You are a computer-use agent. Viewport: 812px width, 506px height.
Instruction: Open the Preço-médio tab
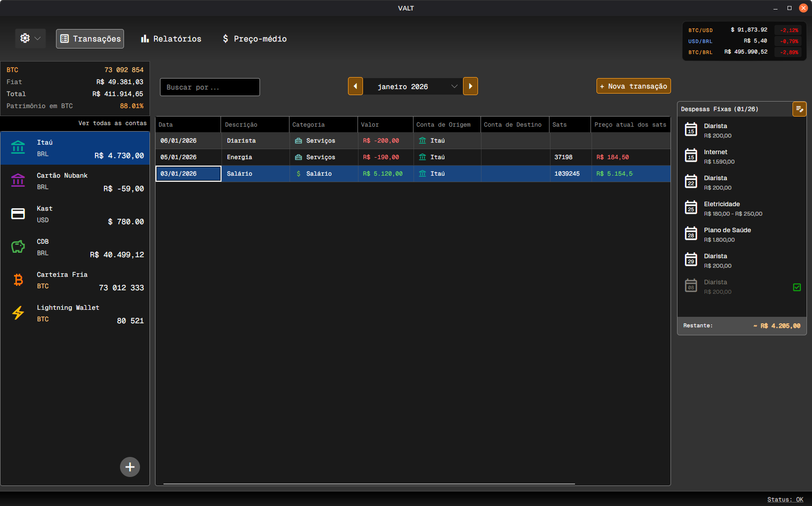[x=254, y=39]
